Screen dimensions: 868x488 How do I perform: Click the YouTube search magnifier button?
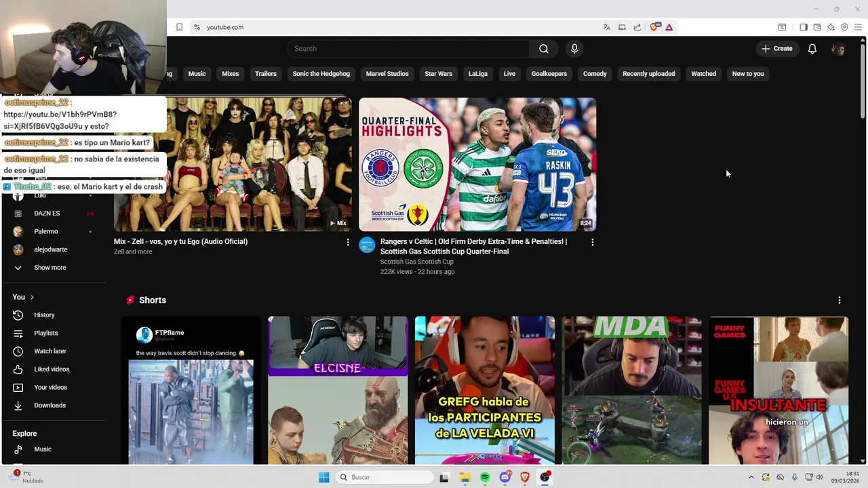544,49
